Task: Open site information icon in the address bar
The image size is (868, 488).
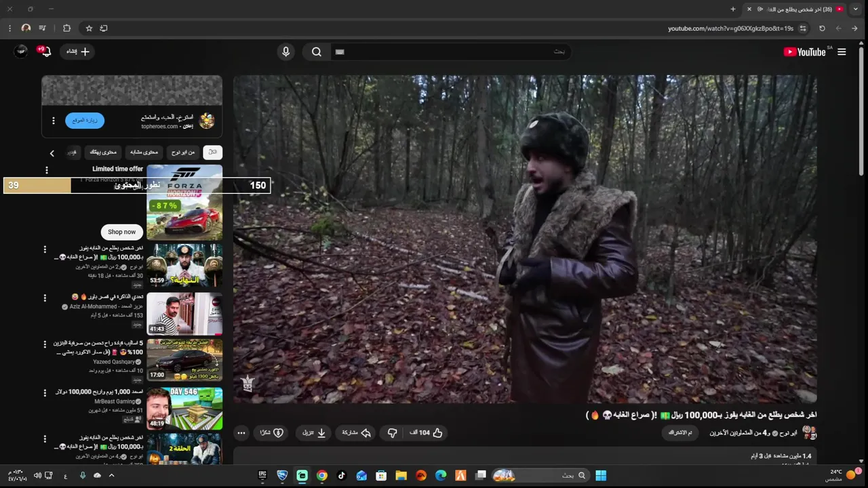Action: pos(803,28)
